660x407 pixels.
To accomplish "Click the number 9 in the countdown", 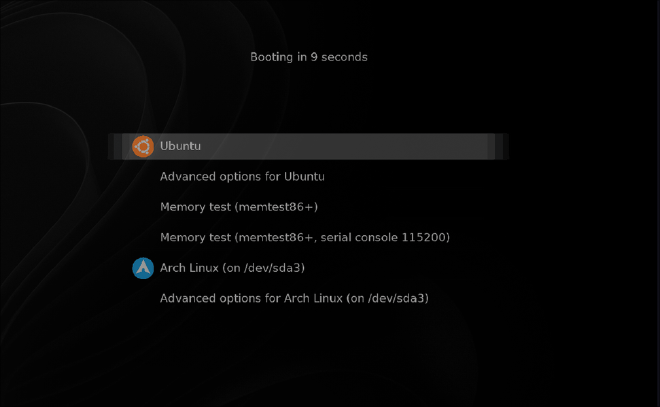I will click(313, 57).
